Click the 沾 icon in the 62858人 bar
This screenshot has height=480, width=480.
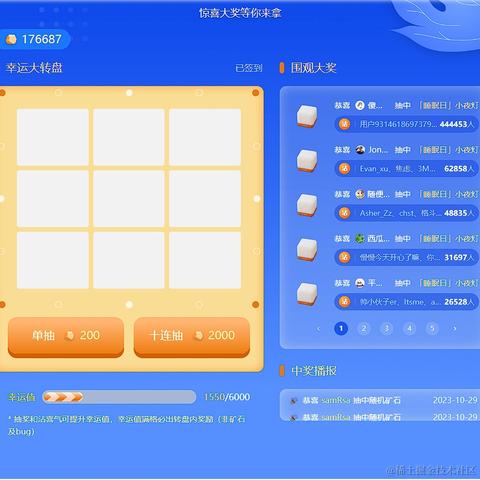pyautogui.click(x=344, y=168)
